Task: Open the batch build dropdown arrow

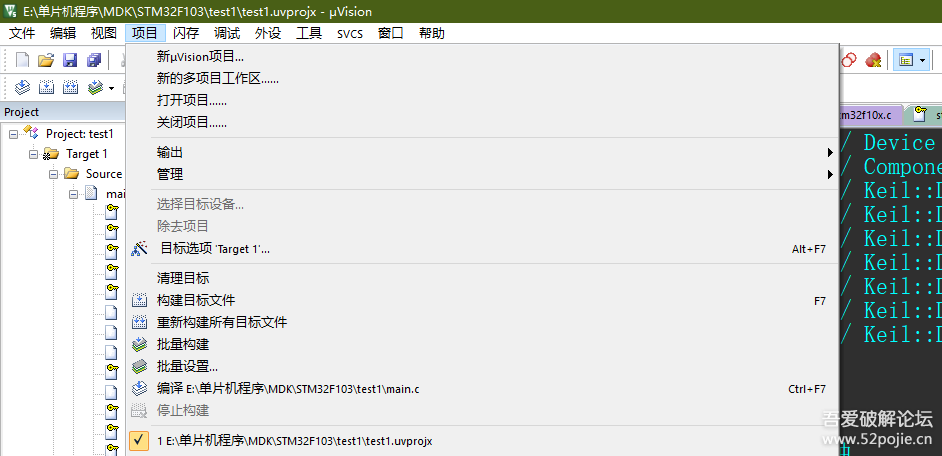Action: tap(111, 88)
